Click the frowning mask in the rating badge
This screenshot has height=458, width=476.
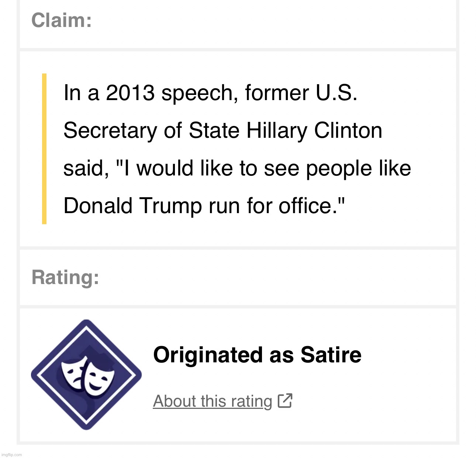tap(74, 370)
